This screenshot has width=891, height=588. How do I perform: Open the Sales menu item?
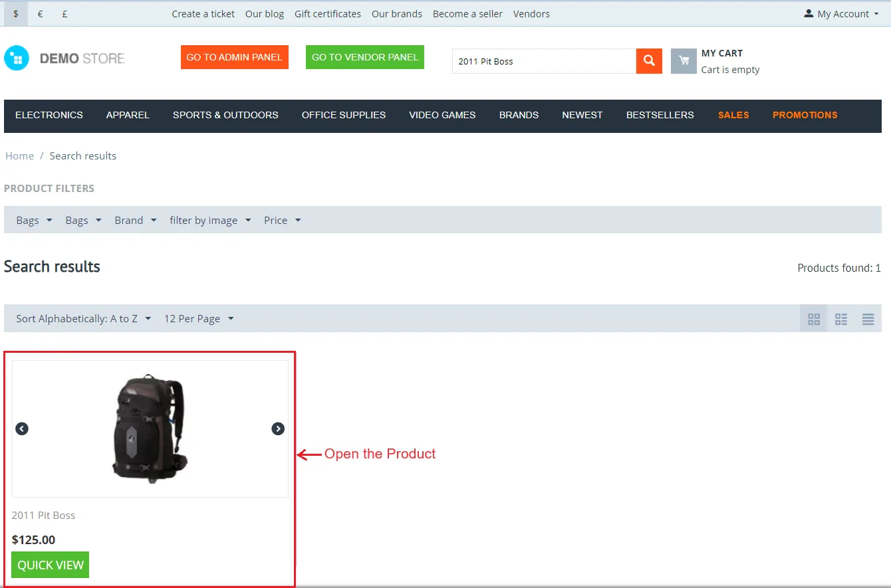coord(733,115)
